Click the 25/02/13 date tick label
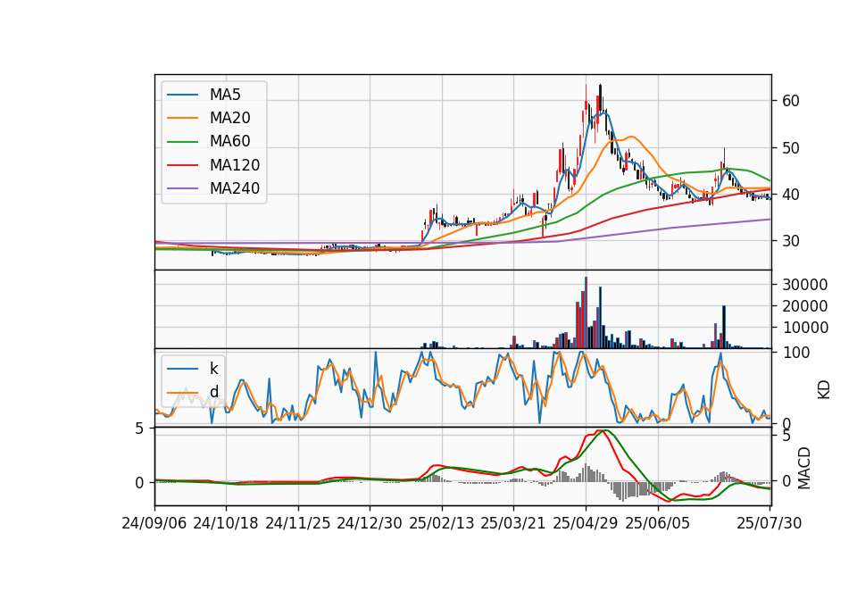 442,523
